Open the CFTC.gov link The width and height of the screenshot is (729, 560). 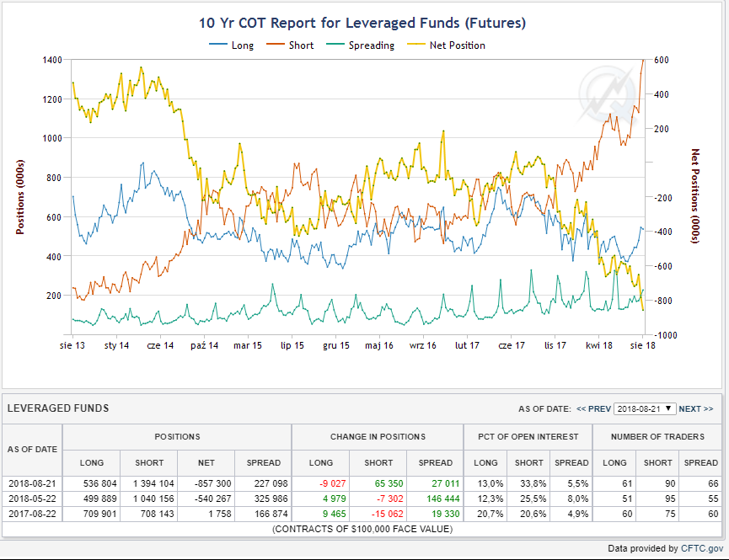(702, 548)
